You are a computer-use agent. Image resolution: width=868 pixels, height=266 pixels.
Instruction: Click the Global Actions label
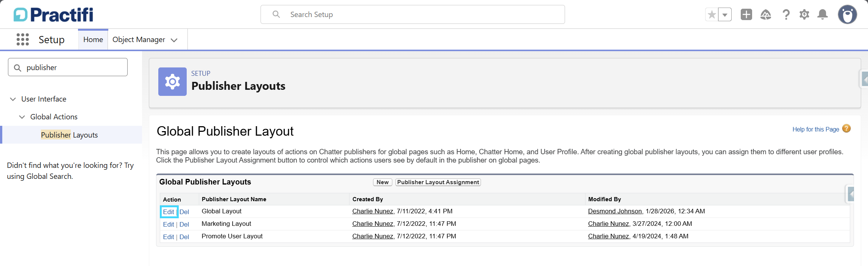[x=54, y=117]
